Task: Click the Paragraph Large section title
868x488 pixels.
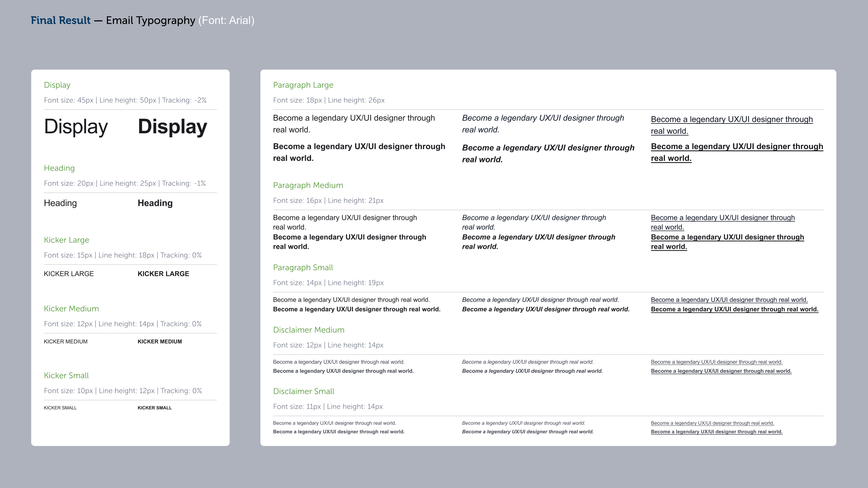Action: pos(303,85)
